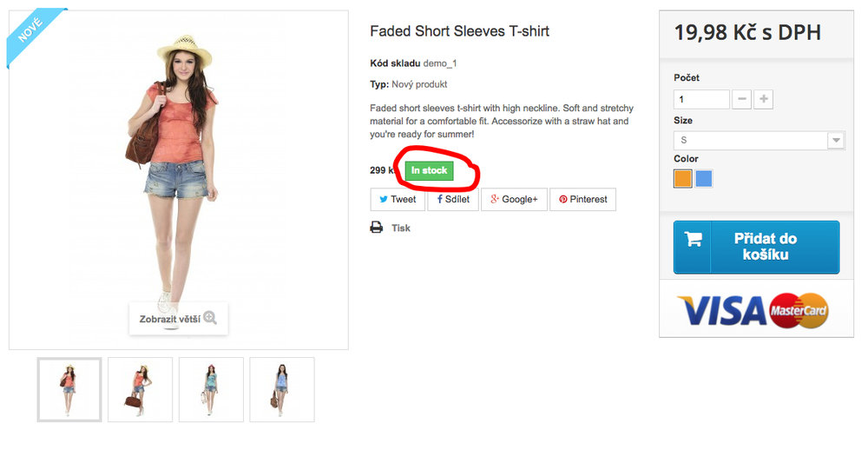Viewport: 868px width, 470px height.
Task: Click the Facebook icon on Sdílet
Action: (x=440, y=200)
